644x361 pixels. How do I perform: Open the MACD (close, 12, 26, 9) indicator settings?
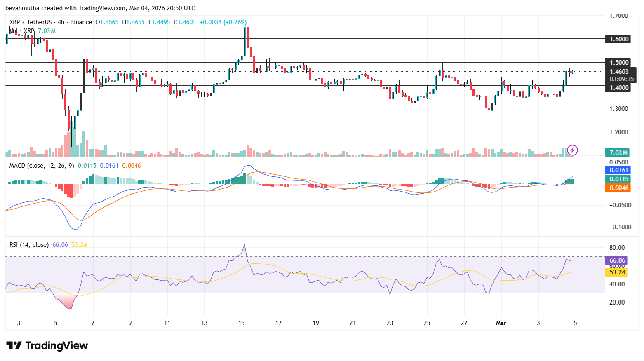[x=42, y=165]
